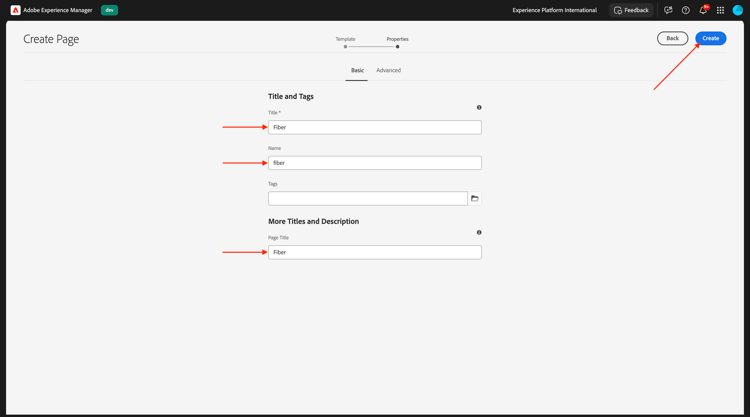
Task: Click into the Title field
Action: (x=375, y=127)
